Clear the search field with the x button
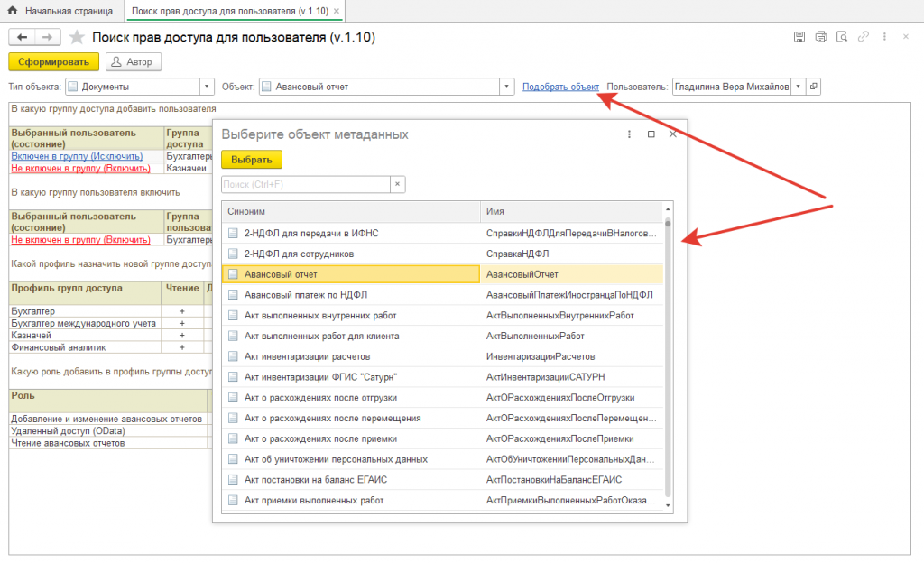 pos(398,184)
